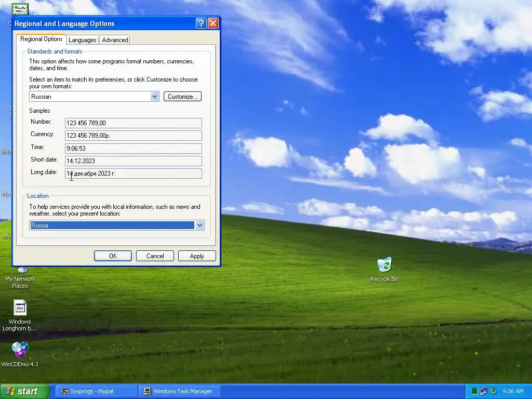
Task: Click the Cancel button
Action: click(155, 256)
